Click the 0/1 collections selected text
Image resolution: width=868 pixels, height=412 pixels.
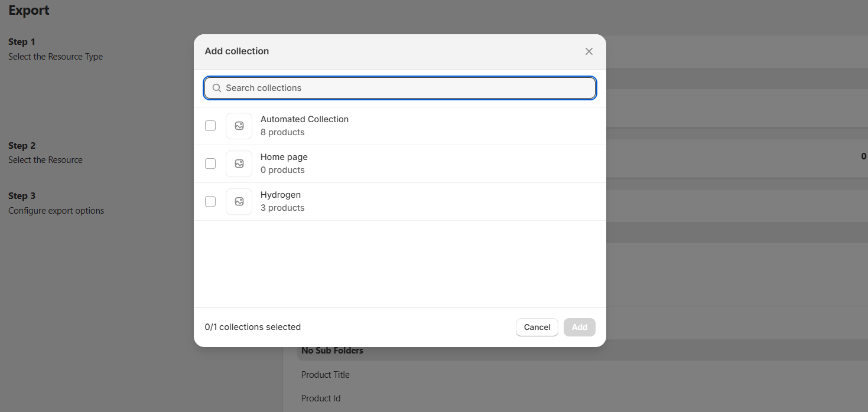coord(253,326)
